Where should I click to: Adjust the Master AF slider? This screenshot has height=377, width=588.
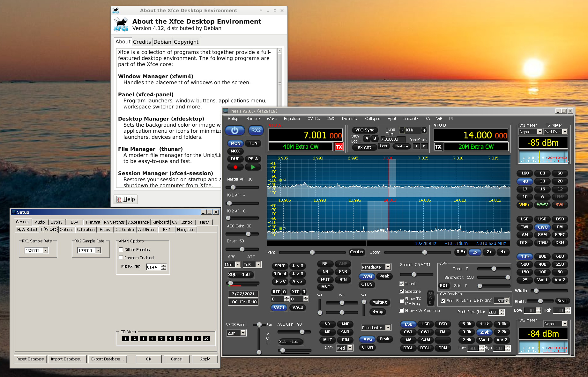tap(233, 187)
